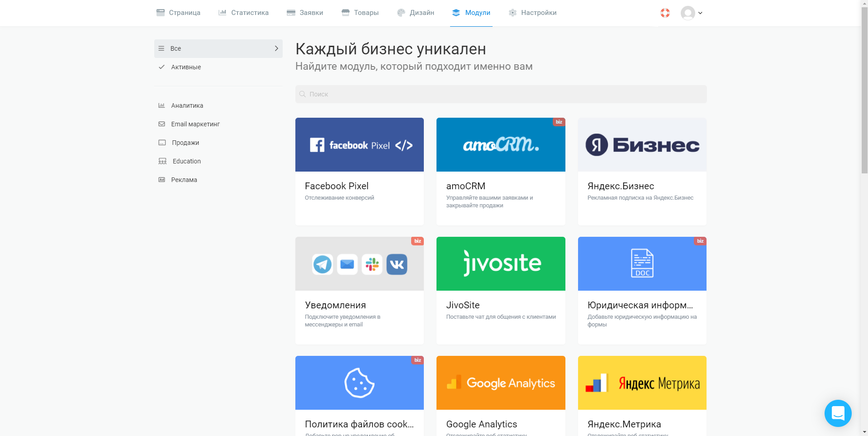Image resolution: width=868 pixels, height=436 pixels.
Task: Click the Education sidebar icon
Action: [162, 161]
